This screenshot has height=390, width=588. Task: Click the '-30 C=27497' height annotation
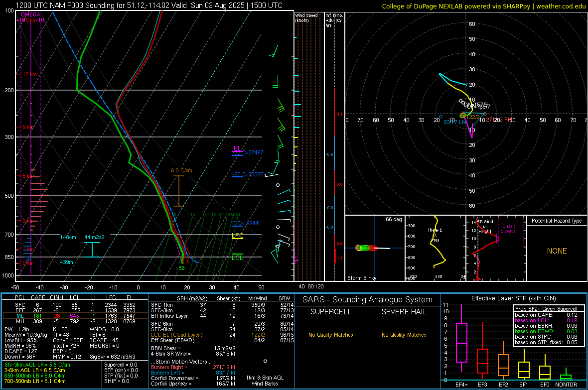[248, 152]
